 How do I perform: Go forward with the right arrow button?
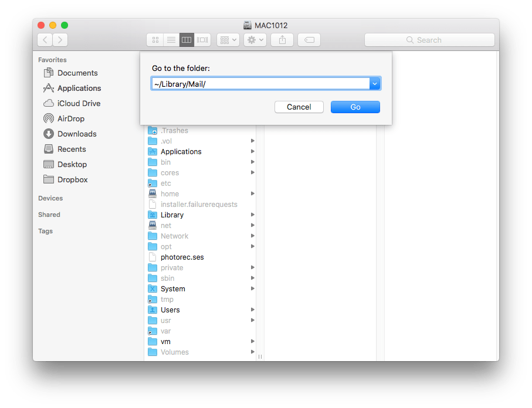pyautogui.click(x=60, y=40)
